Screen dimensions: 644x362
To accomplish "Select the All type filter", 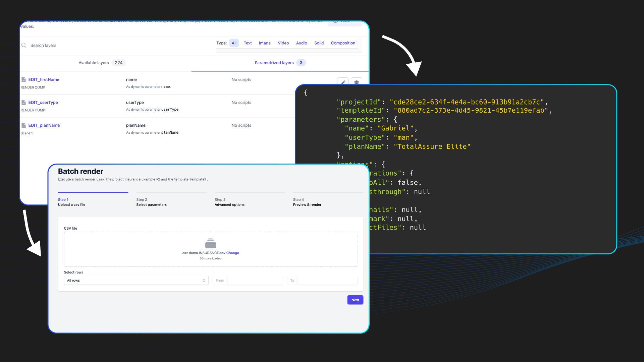I will [234, 43].
